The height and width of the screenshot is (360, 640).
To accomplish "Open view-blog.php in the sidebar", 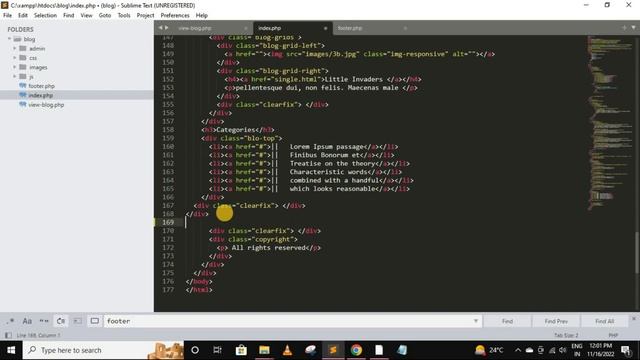I will (46, 105).
